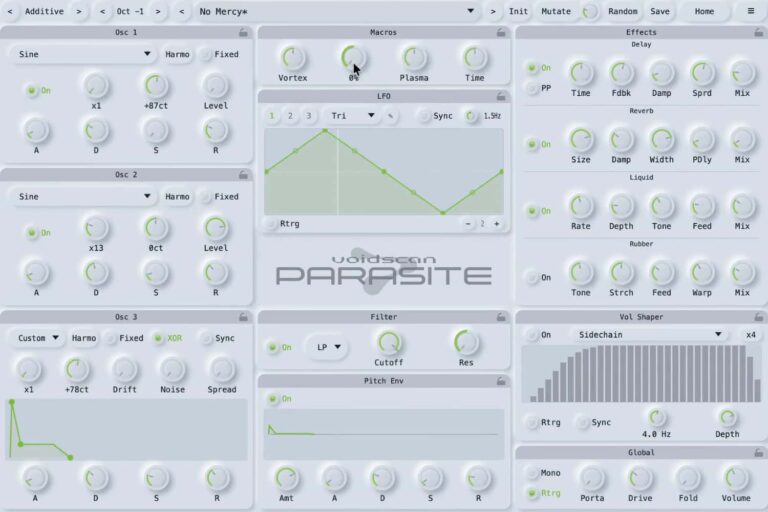Go to next preset with right arrow
The image size is (768, 512).
[x=493, y=11]
